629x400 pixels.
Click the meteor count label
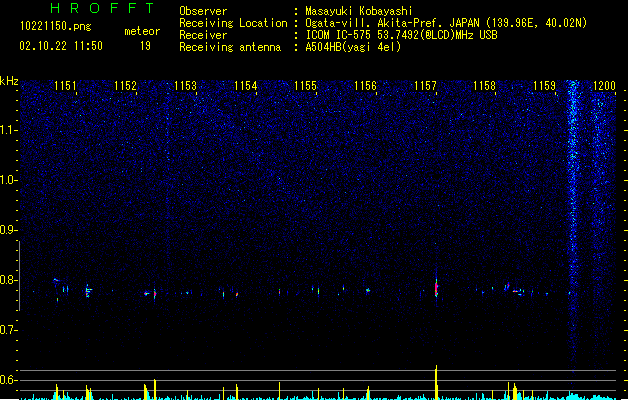pos(142,31)
